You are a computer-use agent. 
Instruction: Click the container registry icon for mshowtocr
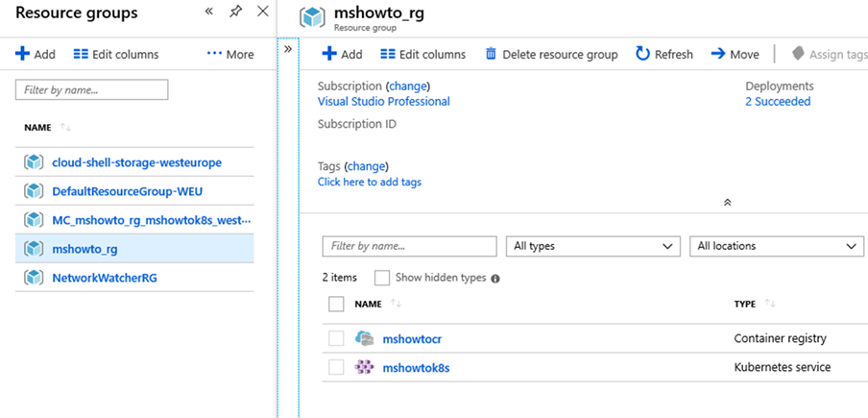coord(364,338)
